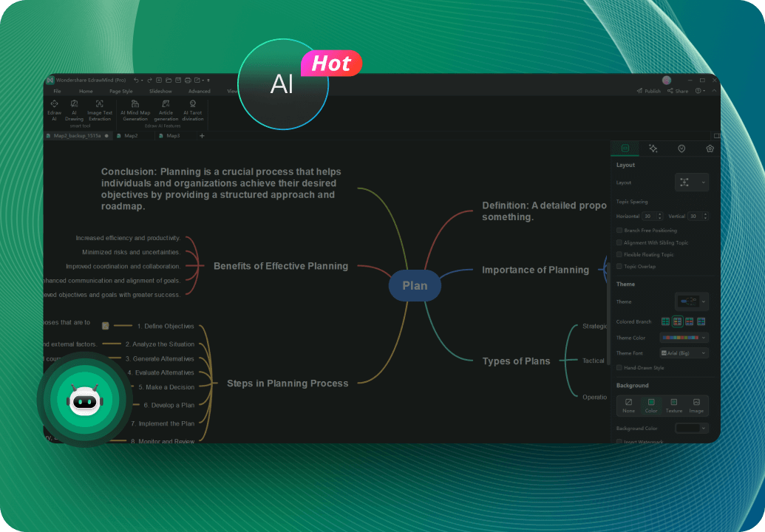Click the Publish button

pos(648,91)
